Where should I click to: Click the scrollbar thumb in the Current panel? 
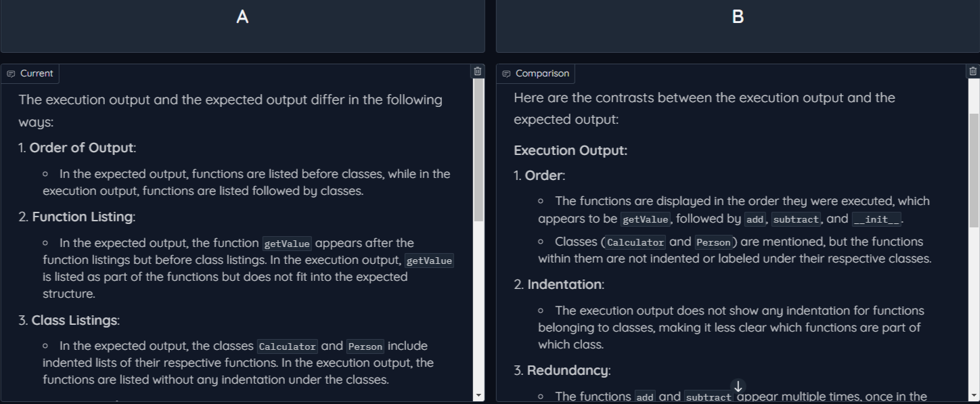point(478,150)
